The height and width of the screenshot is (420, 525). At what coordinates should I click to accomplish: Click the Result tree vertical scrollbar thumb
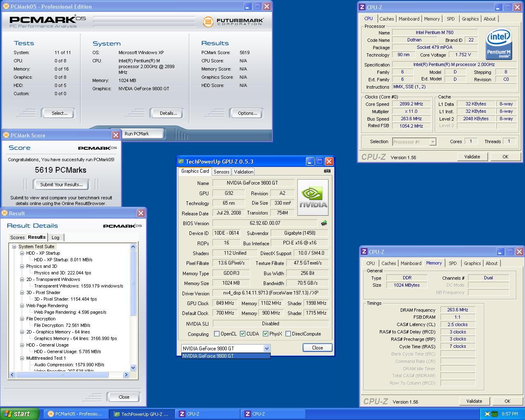coord(133,283)
